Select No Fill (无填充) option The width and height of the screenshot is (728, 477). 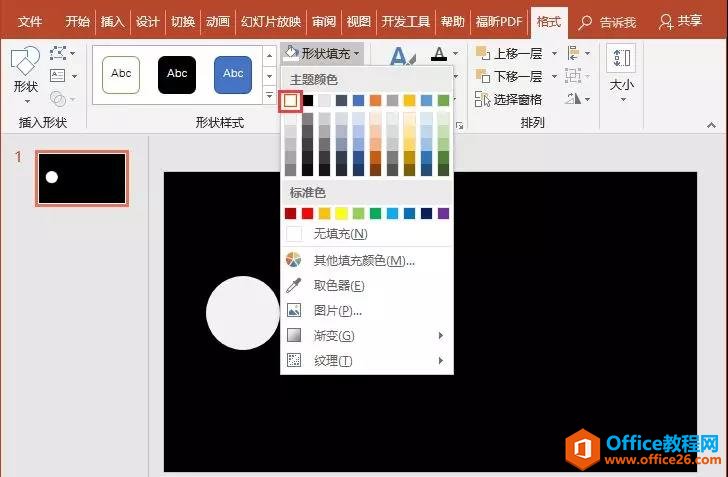click(x=340, y=234)
